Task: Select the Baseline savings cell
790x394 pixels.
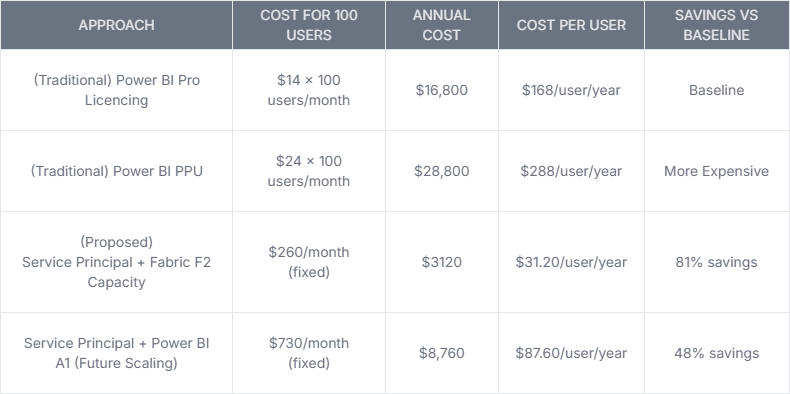Action: coord(716,90)
